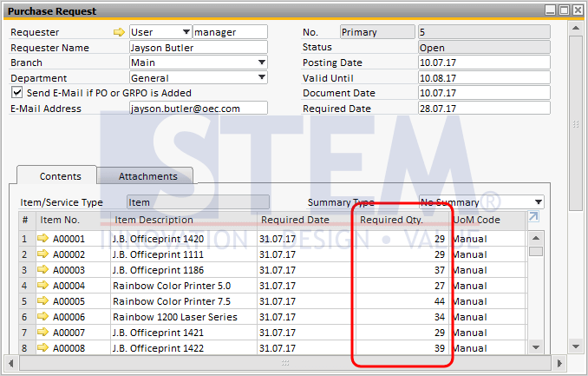The height and width of the screenshot is (376, 588).
Task: Click quantity 37 in row A00003
Action: tap(402, 270)
